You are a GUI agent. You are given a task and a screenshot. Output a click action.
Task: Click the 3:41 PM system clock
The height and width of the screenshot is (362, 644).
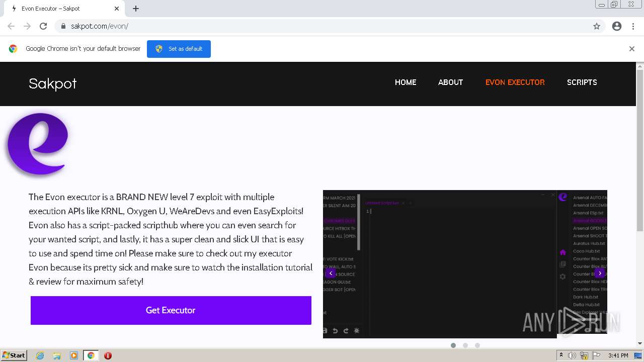[x=618, y=355]
